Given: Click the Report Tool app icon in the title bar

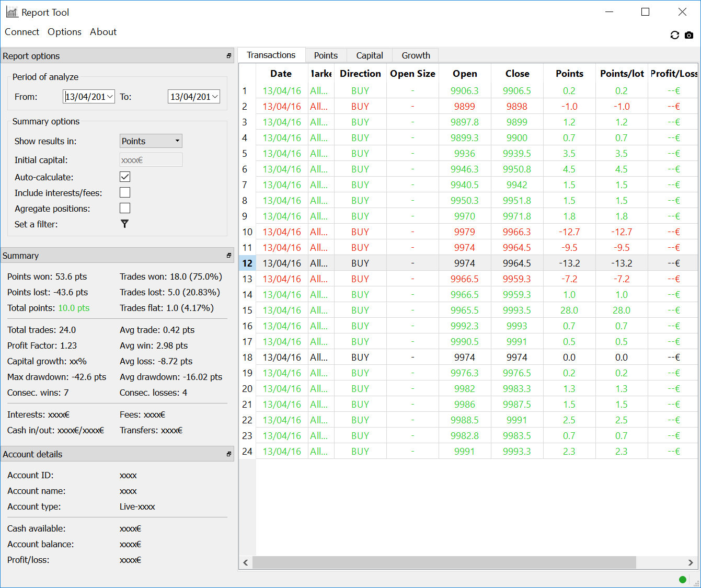Looking at the screenshot, I should [x=12, y=12].
